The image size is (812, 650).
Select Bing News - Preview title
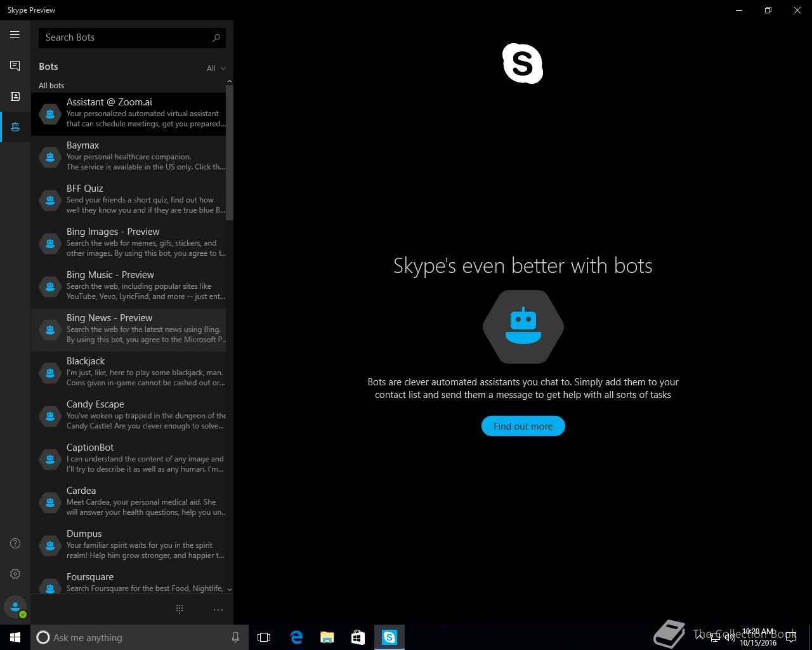click(x=109, y=318)
